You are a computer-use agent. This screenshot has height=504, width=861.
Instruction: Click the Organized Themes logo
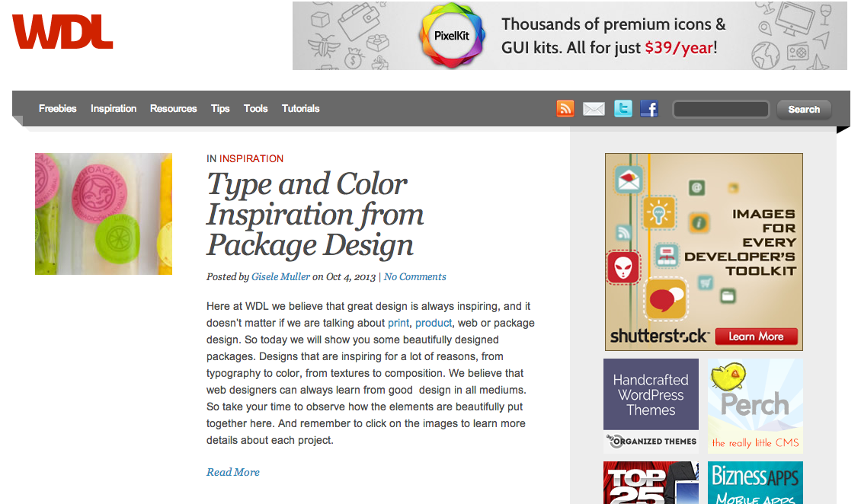click(651, 440)
